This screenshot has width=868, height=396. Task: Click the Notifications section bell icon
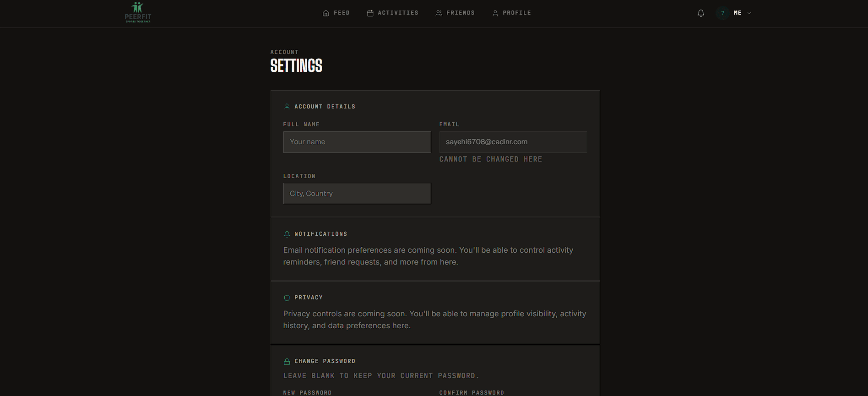tap(287, 234)
